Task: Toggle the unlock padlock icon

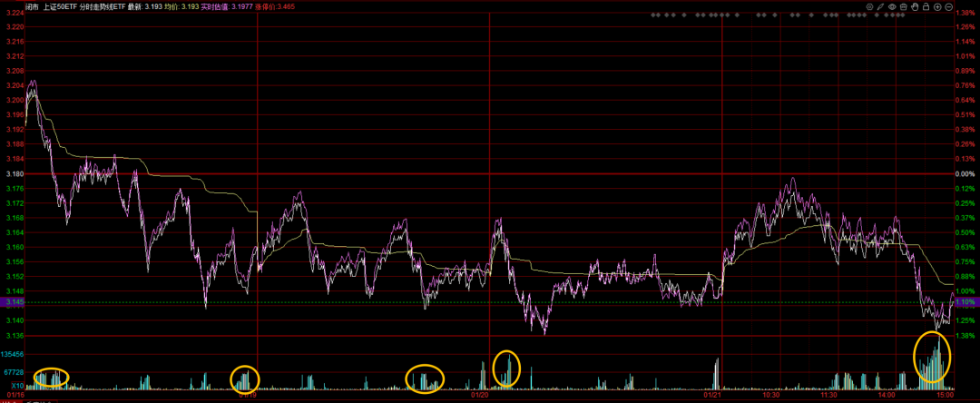Action: tap(926, 7)
